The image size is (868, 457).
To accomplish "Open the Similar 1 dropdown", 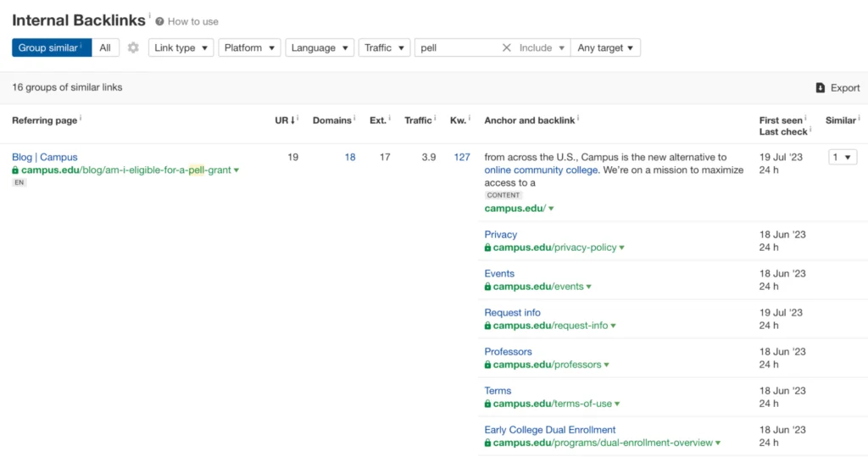I will tap(842, 158).
